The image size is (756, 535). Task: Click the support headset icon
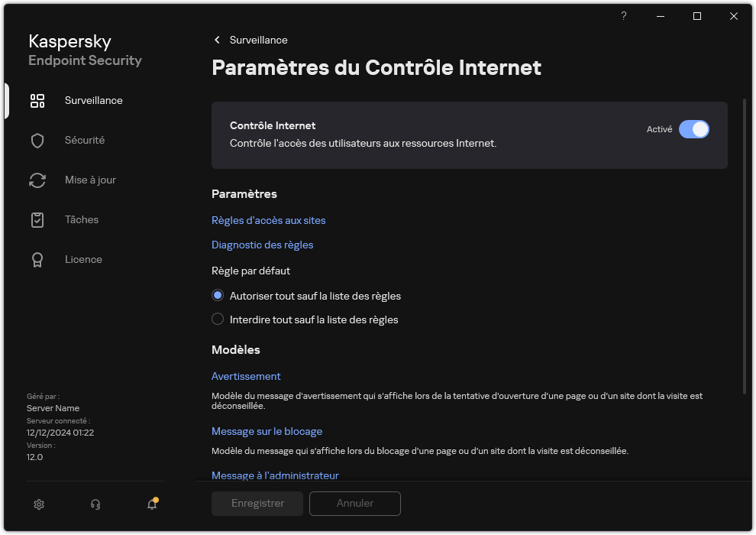(x=95, y=504)
